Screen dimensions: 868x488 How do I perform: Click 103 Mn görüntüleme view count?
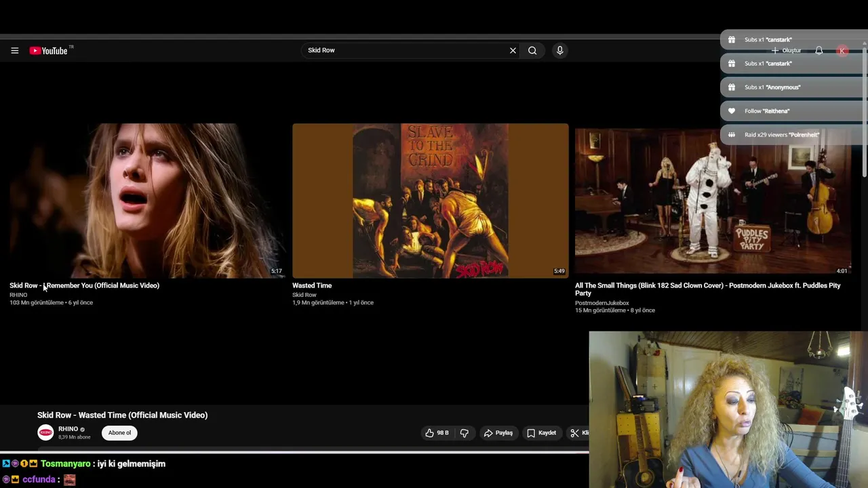click(x=37, y=302)
